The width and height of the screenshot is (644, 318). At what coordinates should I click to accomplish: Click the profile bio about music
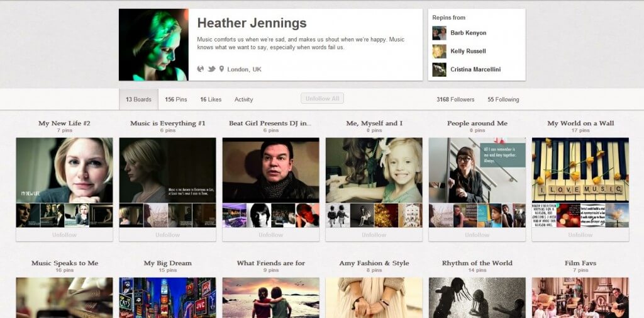coord(301,43)
